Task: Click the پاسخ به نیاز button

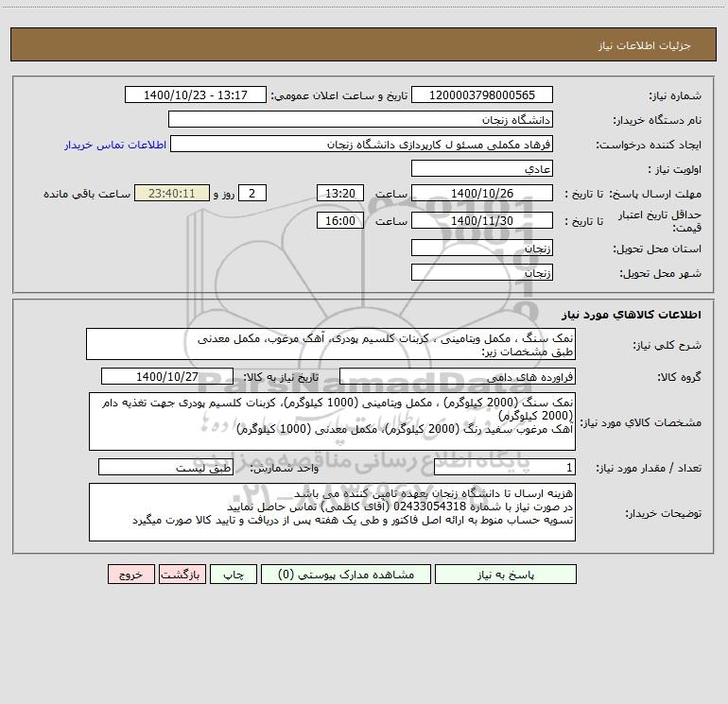Action: [506, 575]
